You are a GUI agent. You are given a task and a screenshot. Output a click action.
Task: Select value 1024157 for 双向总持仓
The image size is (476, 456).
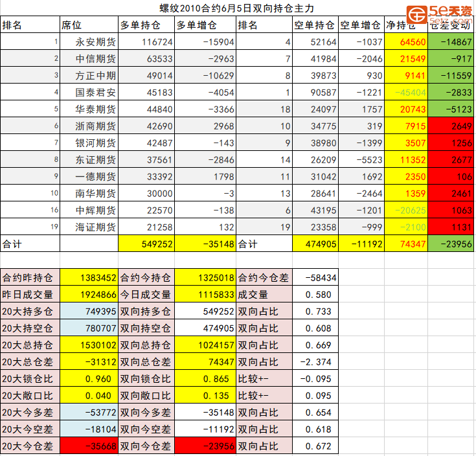point(205,345)
